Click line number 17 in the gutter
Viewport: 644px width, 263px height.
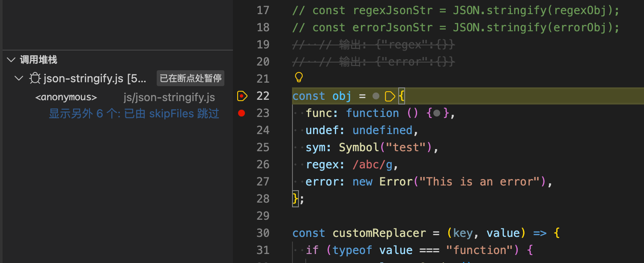pos(263,10)
